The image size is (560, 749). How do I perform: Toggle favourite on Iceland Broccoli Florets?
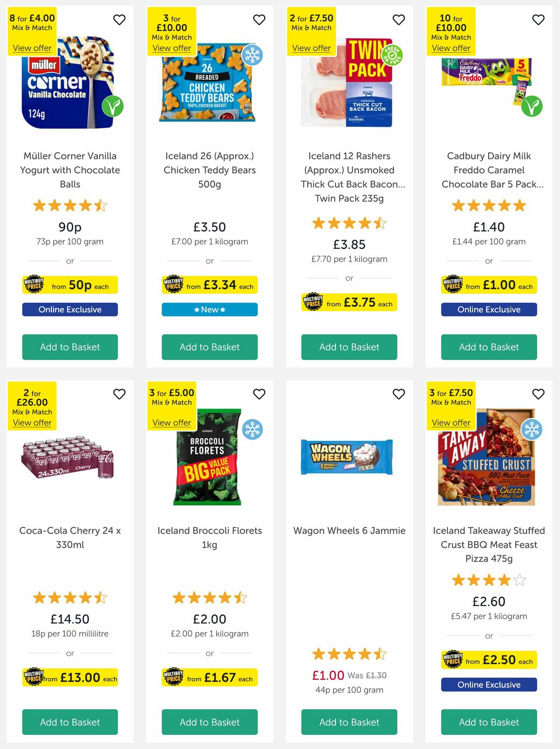click(260, 394)
